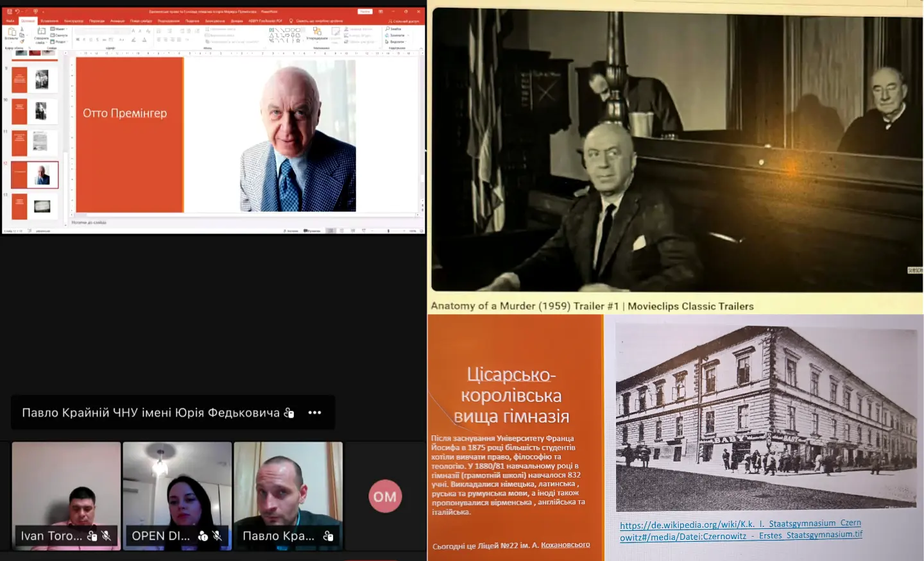Screen dimensions: 924x561
Task: Select slide 13 thumbnail
Action: pos(34,206)
